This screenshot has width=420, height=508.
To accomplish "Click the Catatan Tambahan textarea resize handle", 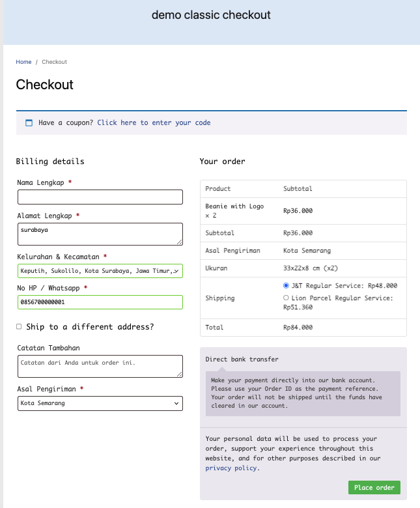I will pyautogui.click(x=180, y=374).
